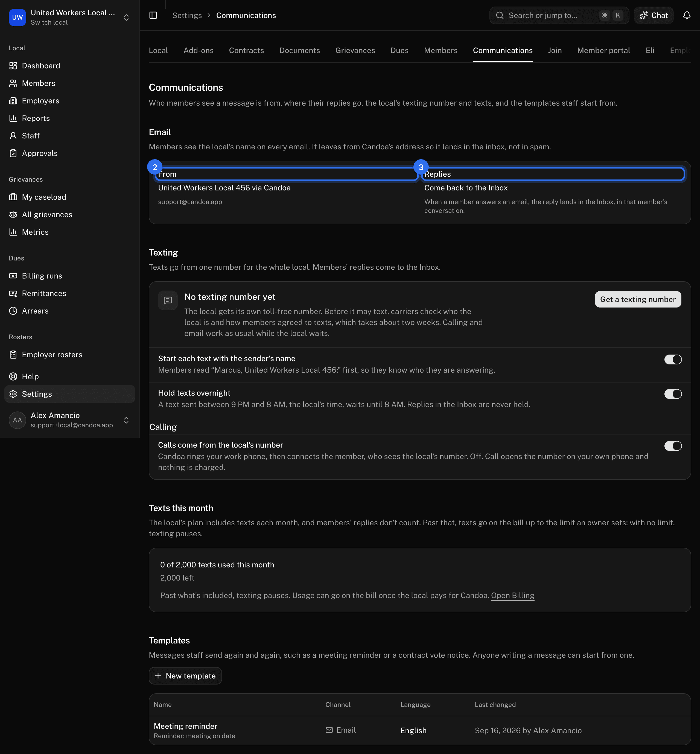Image resolution: width=700 pixels, height=754 pixels.
Task: Open the Chat button
Action: 654,16
